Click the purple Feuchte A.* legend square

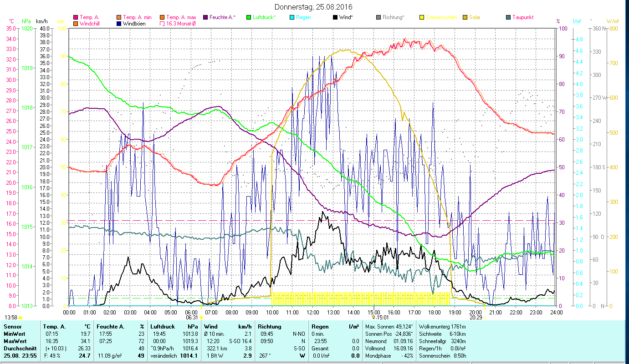205,17
